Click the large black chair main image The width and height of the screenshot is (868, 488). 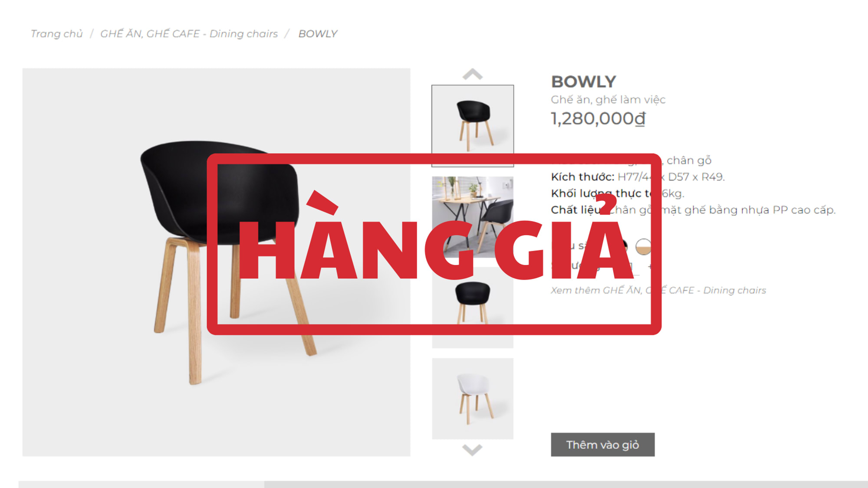[x=217, y=262]
